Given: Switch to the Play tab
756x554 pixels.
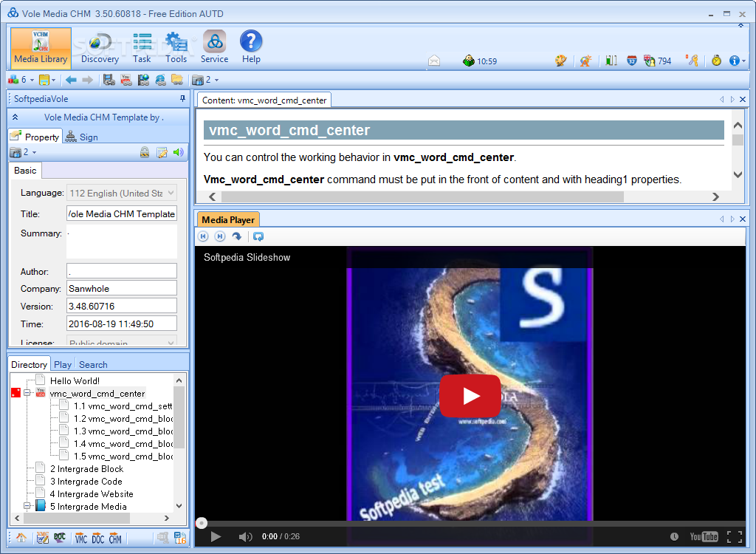Looking at the screenshot, I should [x=63, y=364].
